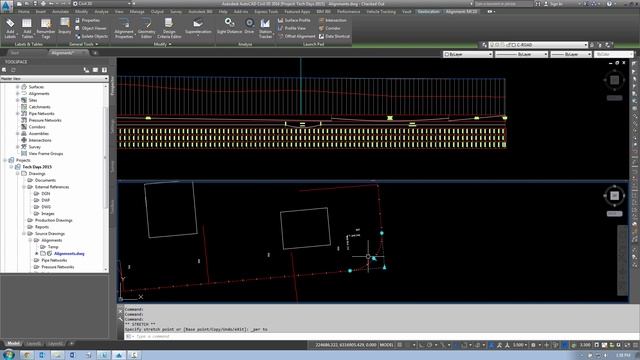Open the ByLayer linetype dropdown
Screen dimensions: 640x360
pos(521,54)
